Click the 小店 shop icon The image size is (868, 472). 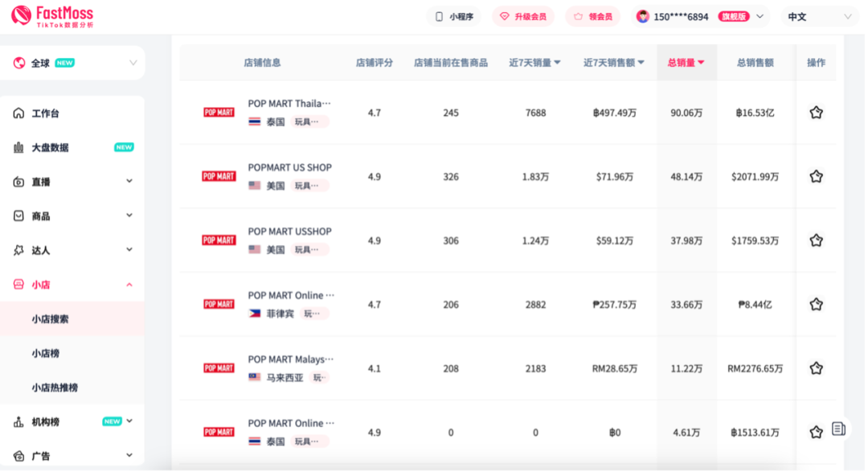(x=18, y=285)
